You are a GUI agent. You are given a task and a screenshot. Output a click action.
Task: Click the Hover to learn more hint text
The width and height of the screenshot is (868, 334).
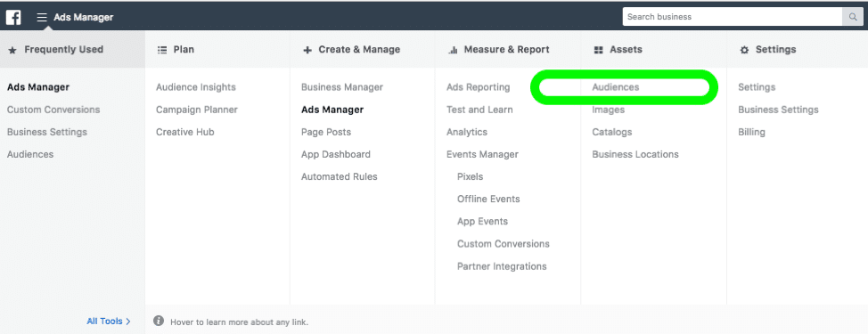click(239, 322)
